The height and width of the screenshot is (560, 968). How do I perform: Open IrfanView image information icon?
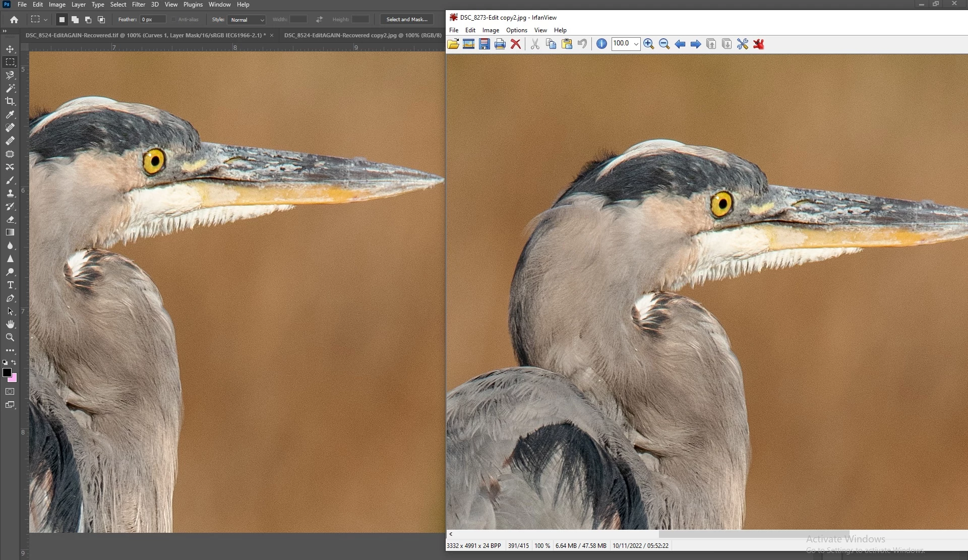click(601, 44)
